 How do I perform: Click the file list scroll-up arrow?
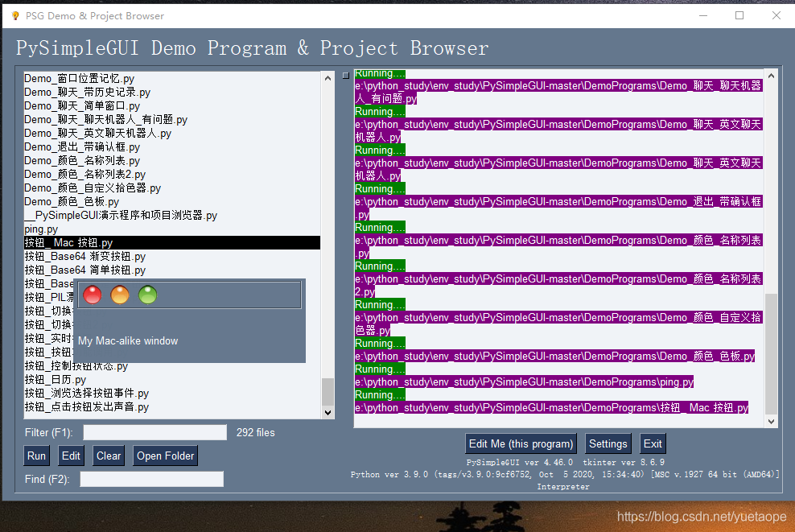(x=328, y=78)
